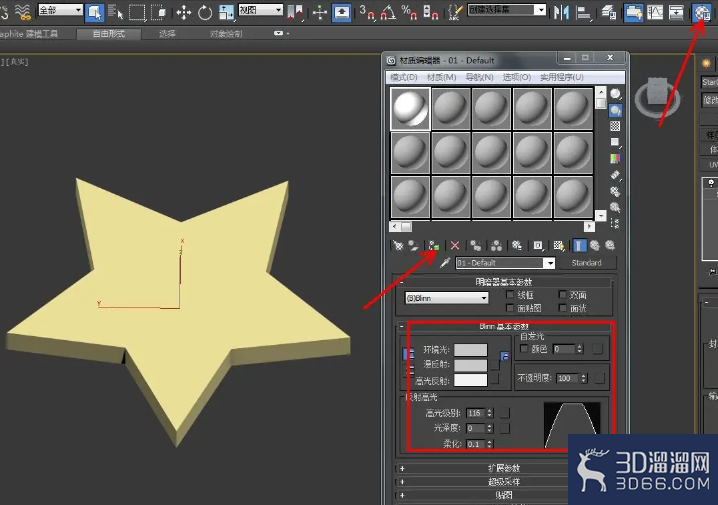This screenshot has width=718, height=505.
Task: Switch to the 对象绘制 ribbon tab
Action: 226,33
